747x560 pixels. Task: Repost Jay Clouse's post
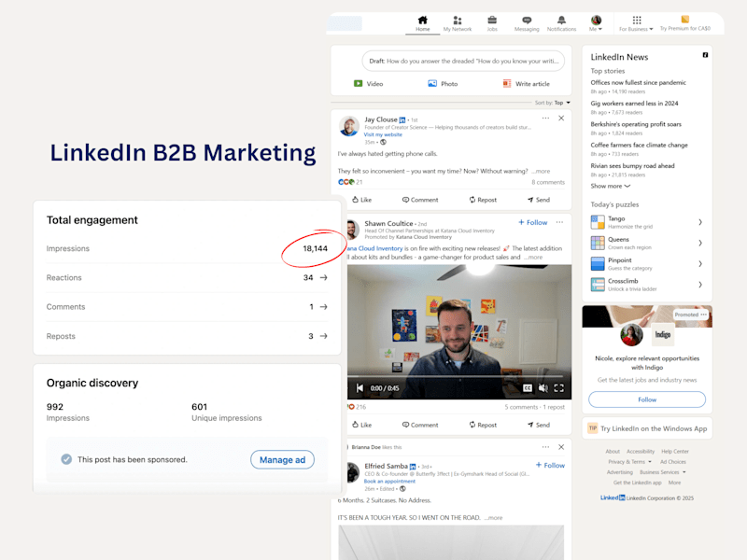click(483, 200)
